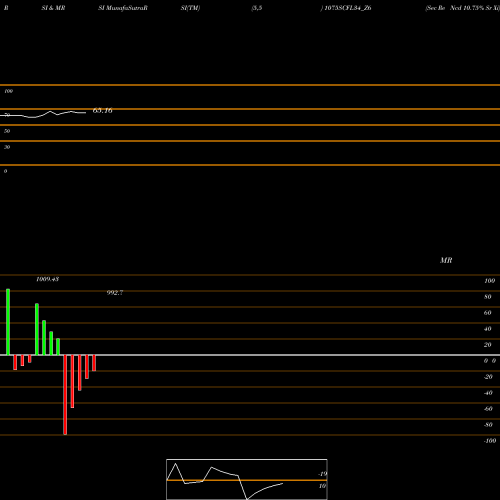This screenshot has height=500, width=500.
Task: Click the MR axis label -100
Action: [490, 441]
